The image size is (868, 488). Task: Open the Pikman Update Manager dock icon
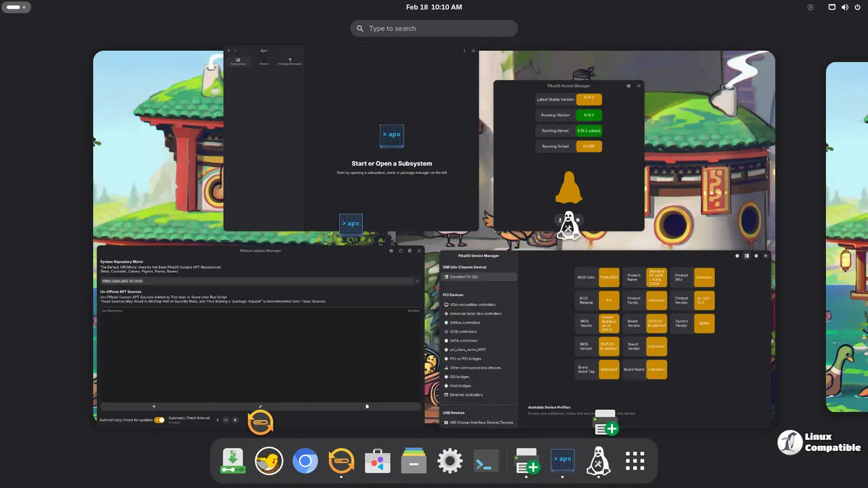pos(341,462)
